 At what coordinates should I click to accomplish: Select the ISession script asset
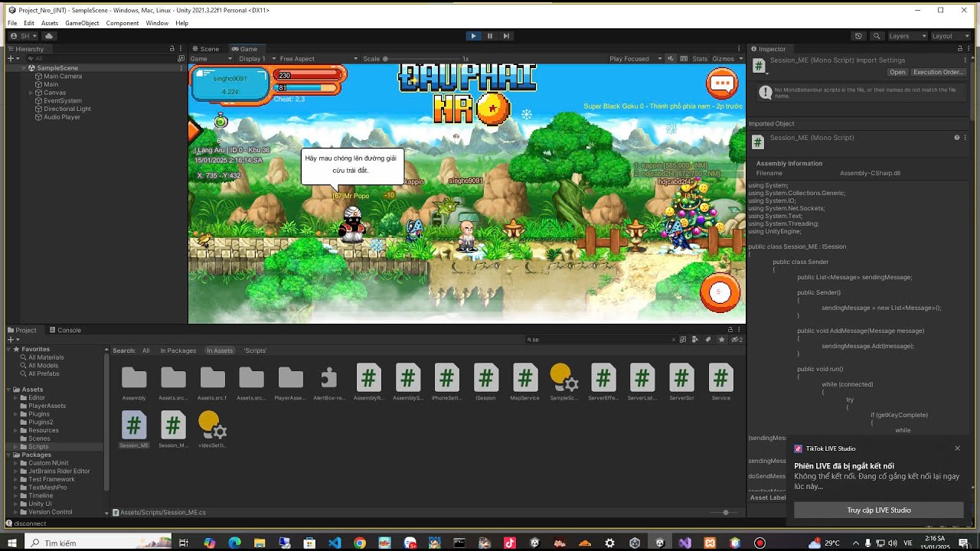pyautogui.click(x=485, y=382)
